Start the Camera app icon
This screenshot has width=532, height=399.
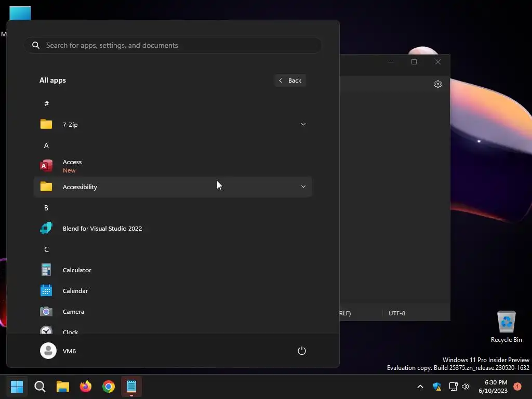click(x=46, y=312)
